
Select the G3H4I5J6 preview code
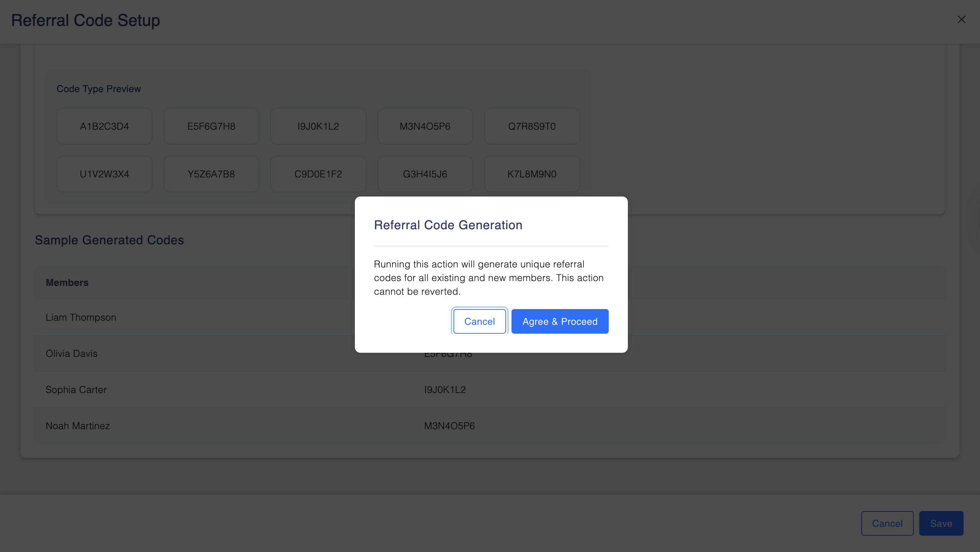(425, 174)
